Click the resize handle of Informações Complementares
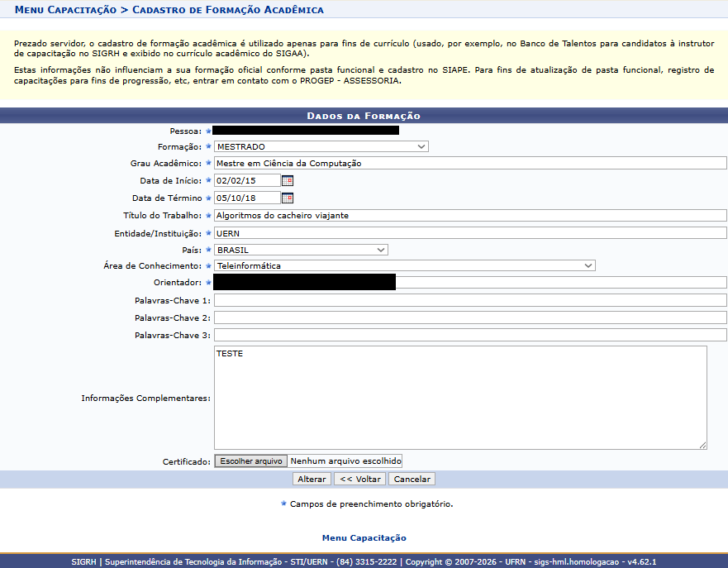Screen dimensions: 728x568 (702, 445)
